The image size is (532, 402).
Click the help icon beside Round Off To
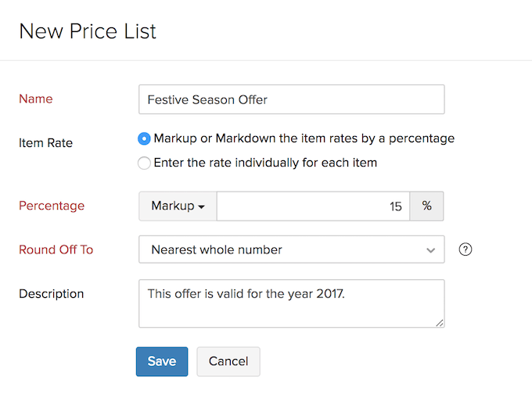[x=465, y=250]
